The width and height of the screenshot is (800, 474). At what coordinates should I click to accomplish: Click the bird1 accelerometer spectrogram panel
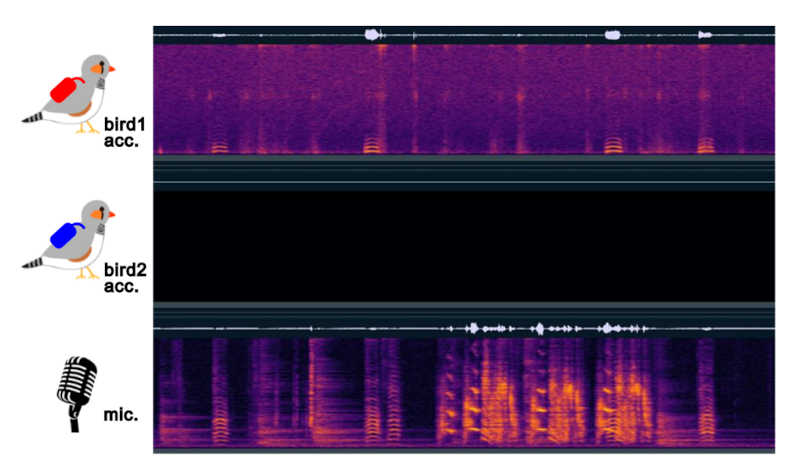(463, 98)
